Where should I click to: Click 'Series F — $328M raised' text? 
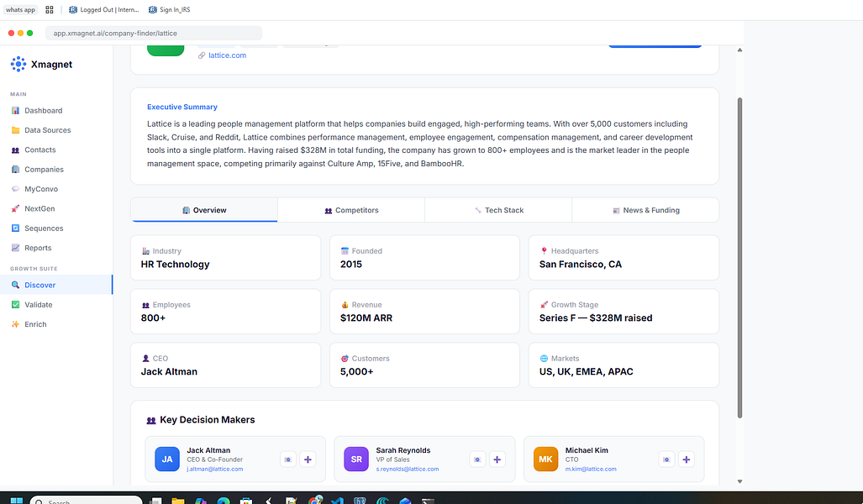pos(596,318)
